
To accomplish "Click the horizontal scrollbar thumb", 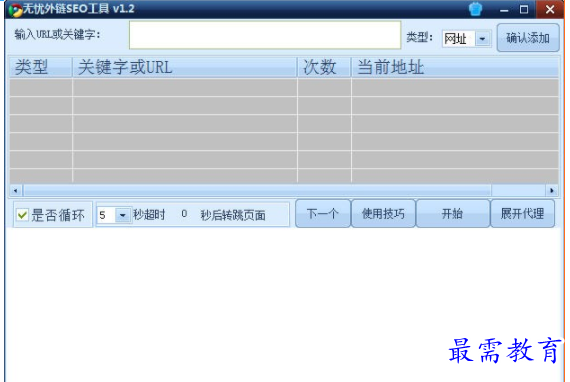I will (x=257, y=190).
